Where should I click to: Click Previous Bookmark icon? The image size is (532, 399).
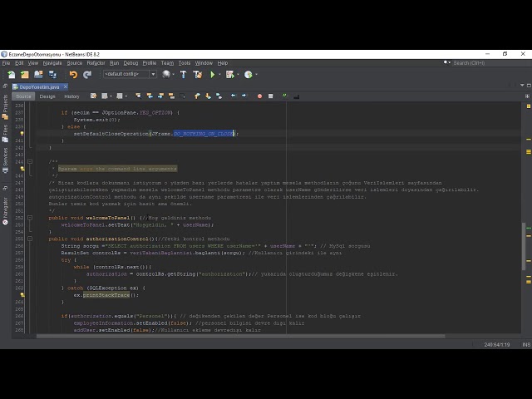tap(197, 96)
